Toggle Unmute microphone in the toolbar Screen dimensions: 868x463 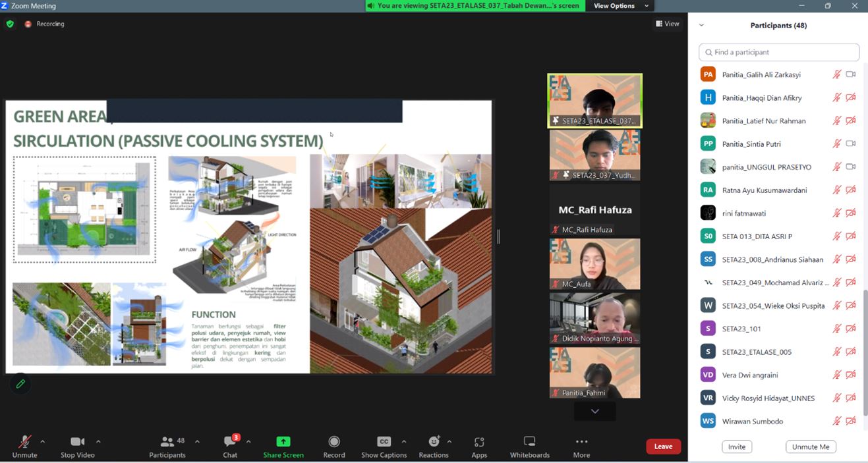pos(24,442)
